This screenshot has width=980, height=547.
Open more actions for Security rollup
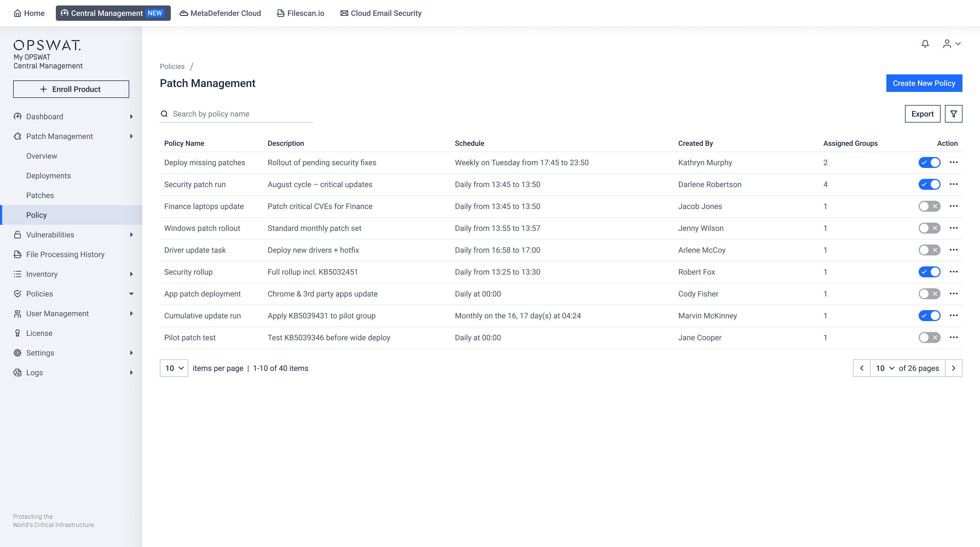[953, 272]
